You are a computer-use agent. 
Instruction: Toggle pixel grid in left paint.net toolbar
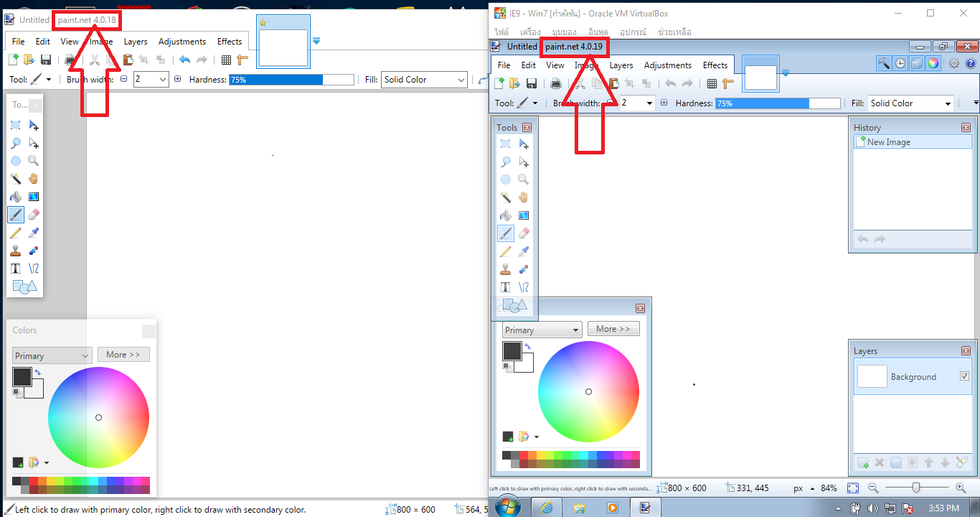[x=226, y=60]
